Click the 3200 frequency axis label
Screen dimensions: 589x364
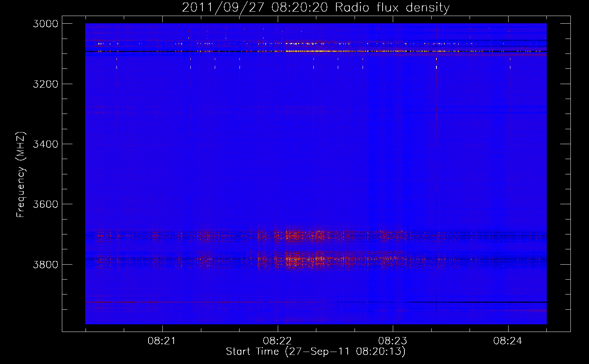tap(46, 84)
